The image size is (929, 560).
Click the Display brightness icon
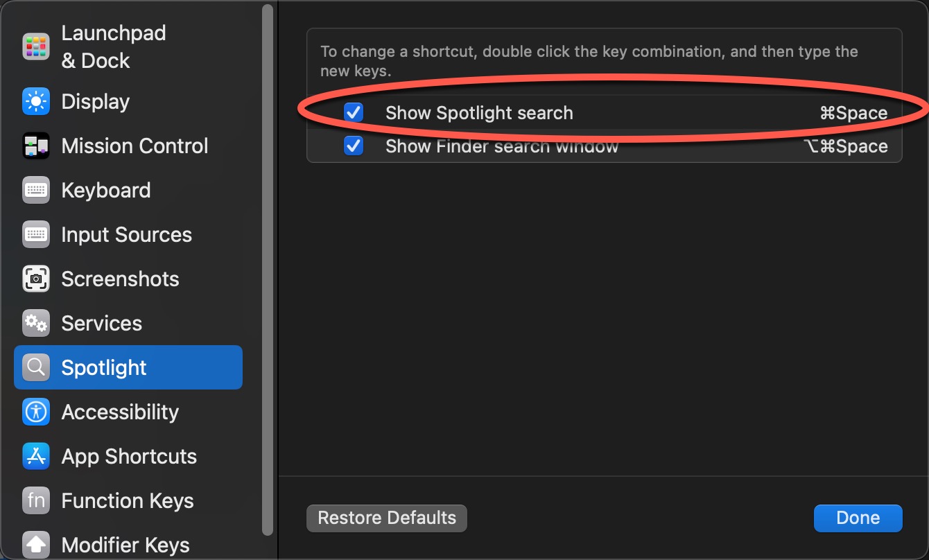click(x=35, y=101)
